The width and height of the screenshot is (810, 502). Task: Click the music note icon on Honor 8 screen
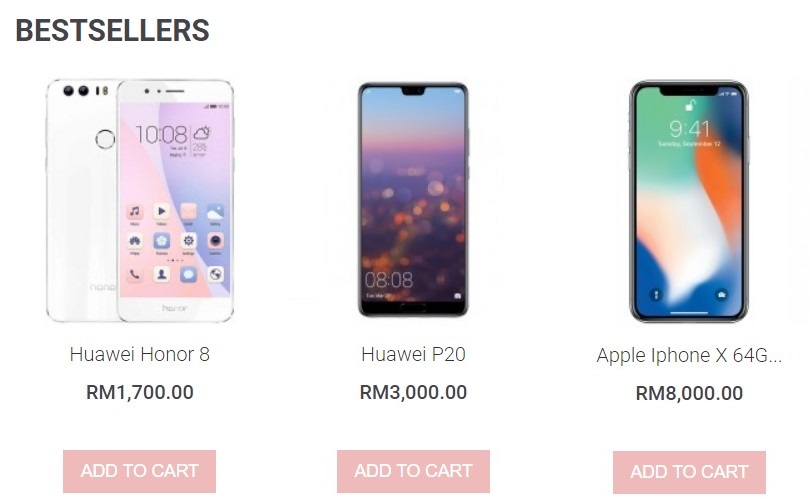click(x=134, y=211)
